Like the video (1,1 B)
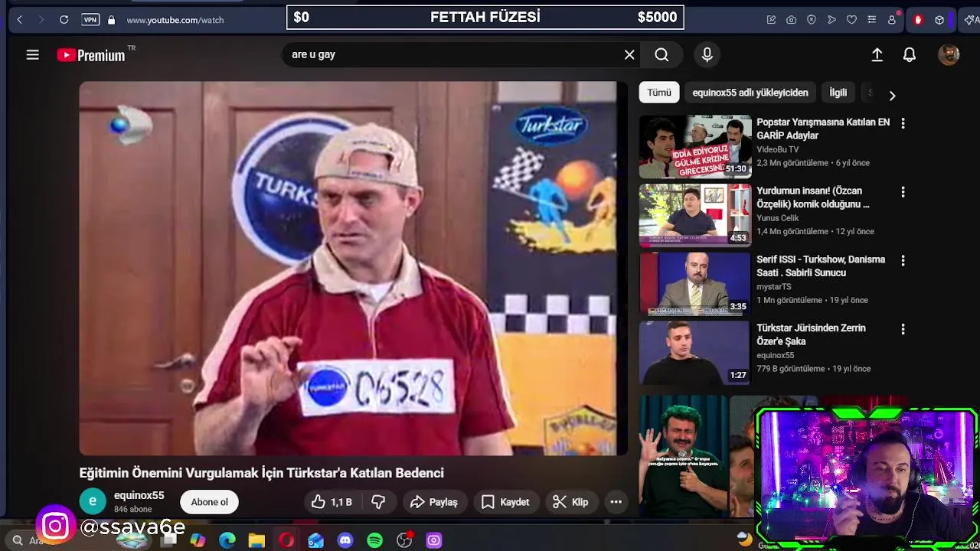 point(332,502)
